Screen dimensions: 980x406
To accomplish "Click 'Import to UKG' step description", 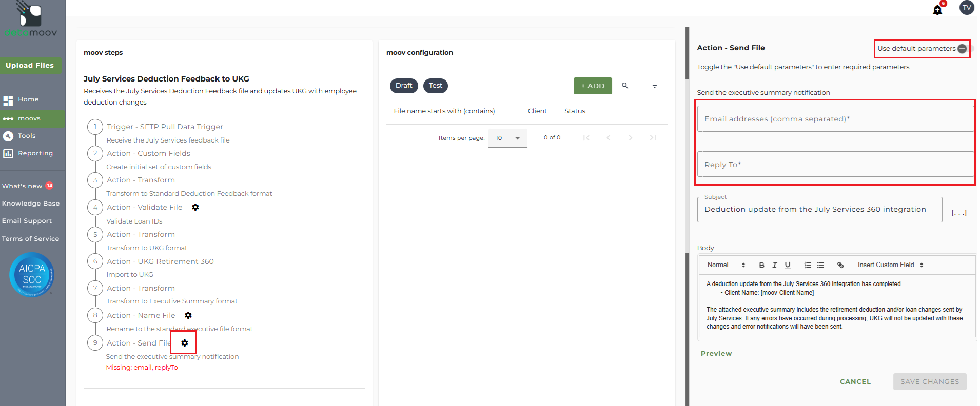I will pyautogui.click(x=130, y=275).
